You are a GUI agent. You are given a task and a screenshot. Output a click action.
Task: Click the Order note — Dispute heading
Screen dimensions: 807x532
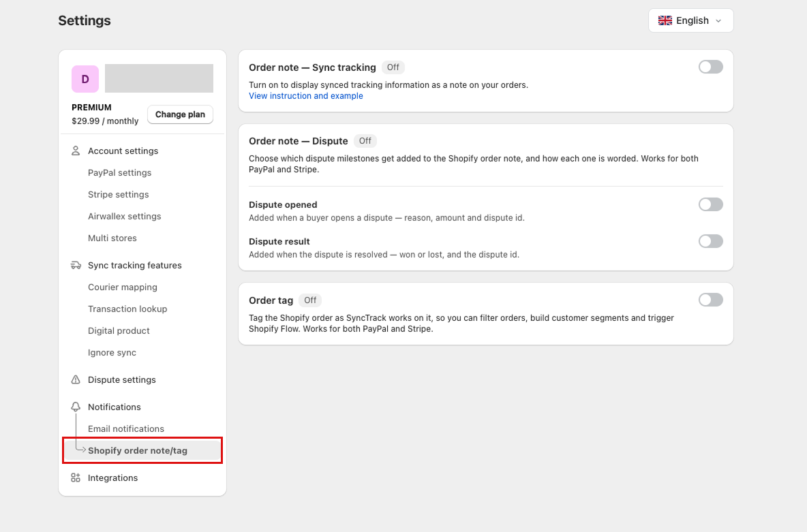pos(299,141)
